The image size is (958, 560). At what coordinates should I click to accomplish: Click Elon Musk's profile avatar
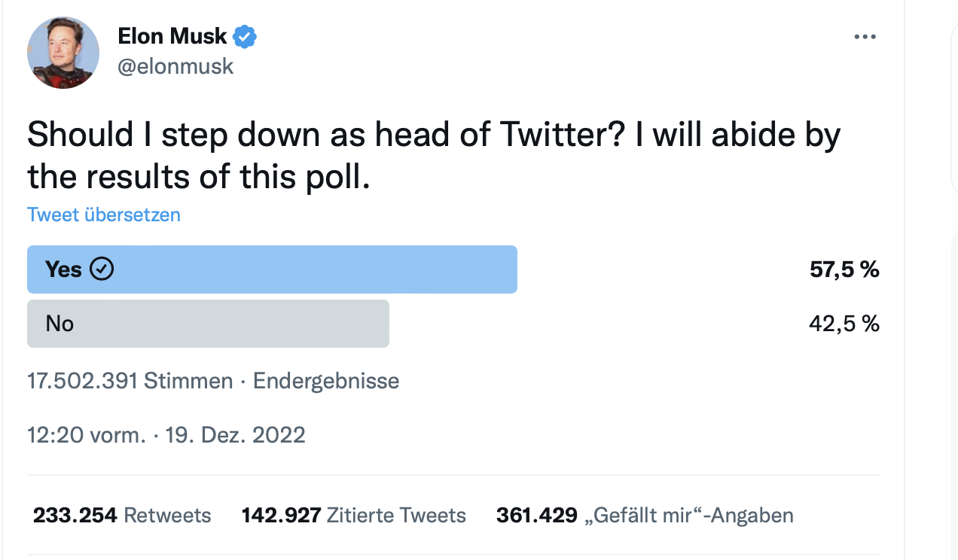[x=63, y=53]
